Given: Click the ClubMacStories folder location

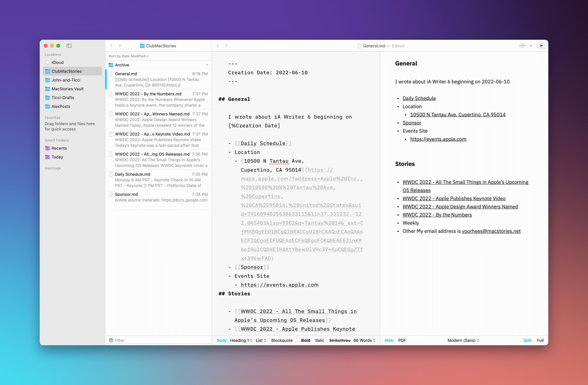Looking at the screenshot, I should coord(67,70).
